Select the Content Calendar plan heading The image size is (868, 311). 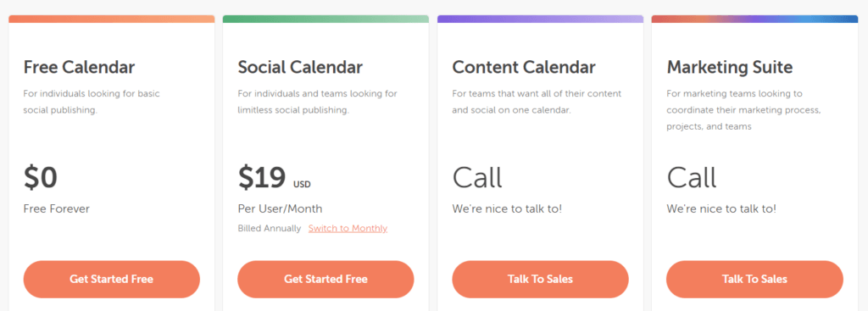pos(524,68)
